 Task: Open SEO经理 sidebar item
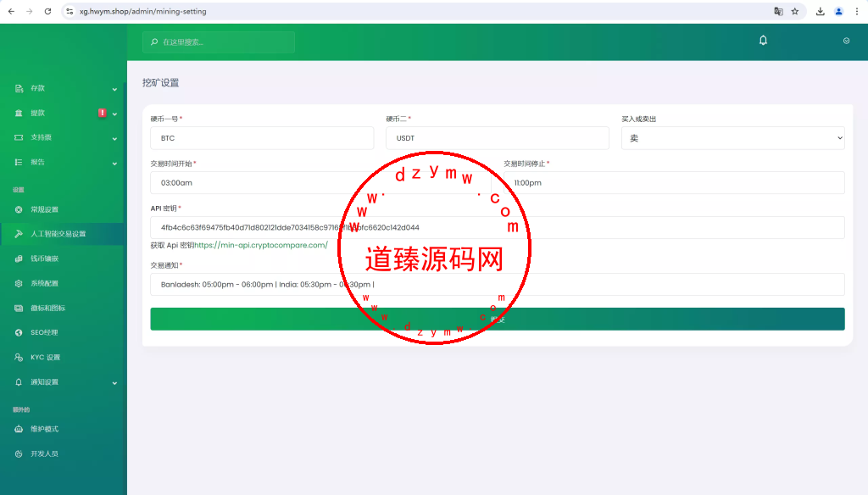click(x=62, y=333)
